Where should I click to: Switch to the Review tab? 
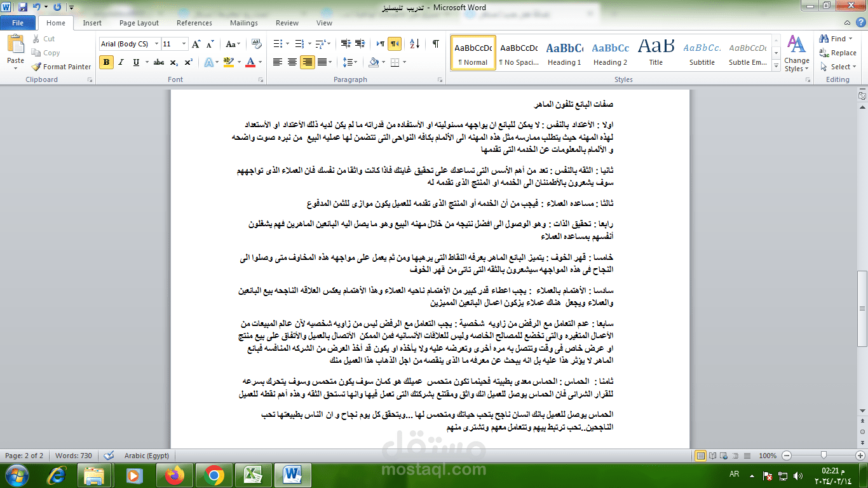pos(287,23)
